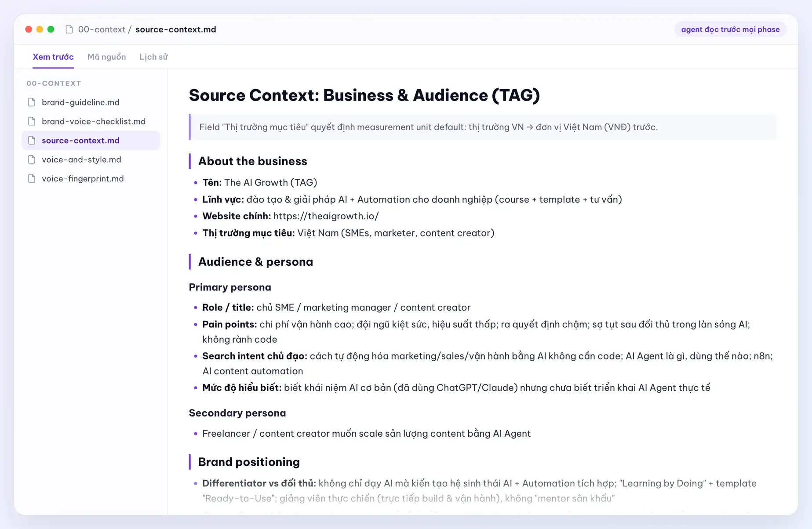Click the 00-CONTEXT sidebar section header
Viewport: 812px width, 529px height.
(54, 83)
